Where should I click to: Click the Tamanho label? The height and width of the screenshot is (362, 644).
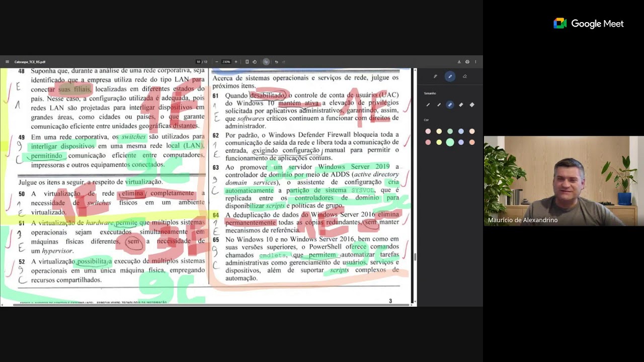point(430,94)
